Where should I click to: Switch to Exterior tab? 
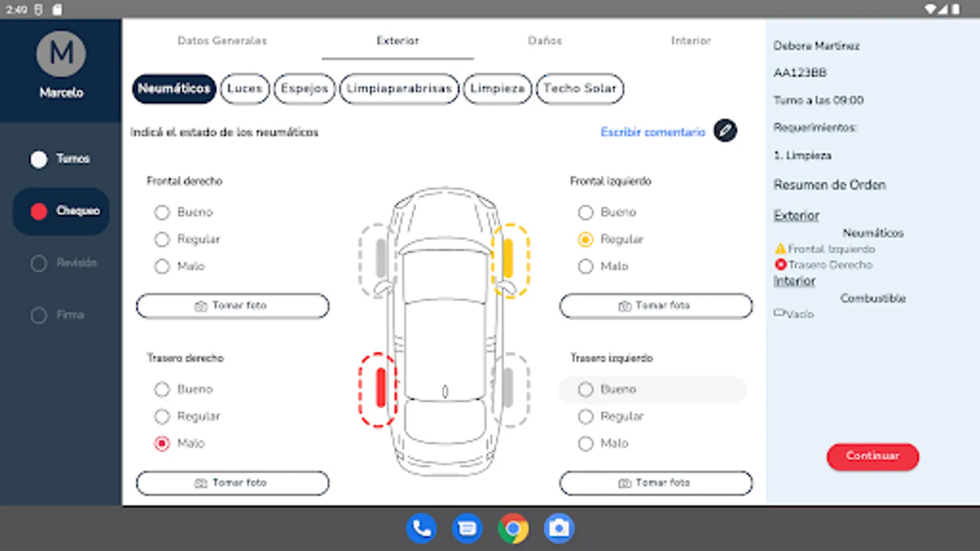(x=398, y=40)
